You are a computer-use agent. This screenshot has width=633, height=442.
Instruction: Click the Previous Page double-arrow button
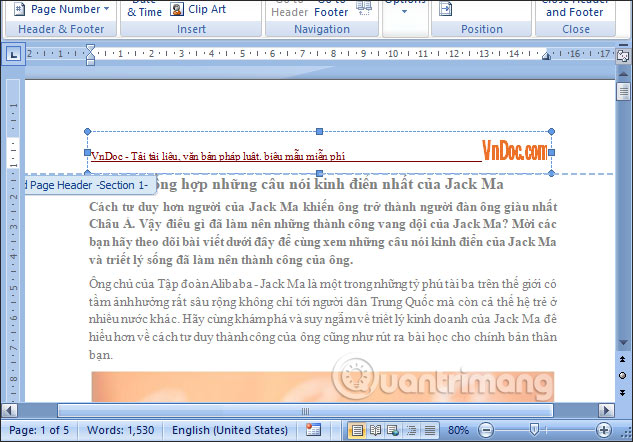point(623,359)
